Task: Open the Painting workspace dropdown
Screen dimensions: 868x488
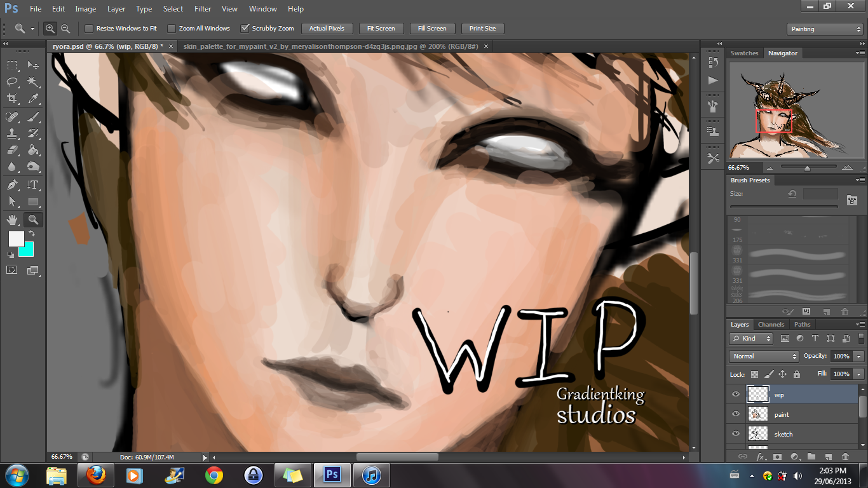Action: click(824, 29)
